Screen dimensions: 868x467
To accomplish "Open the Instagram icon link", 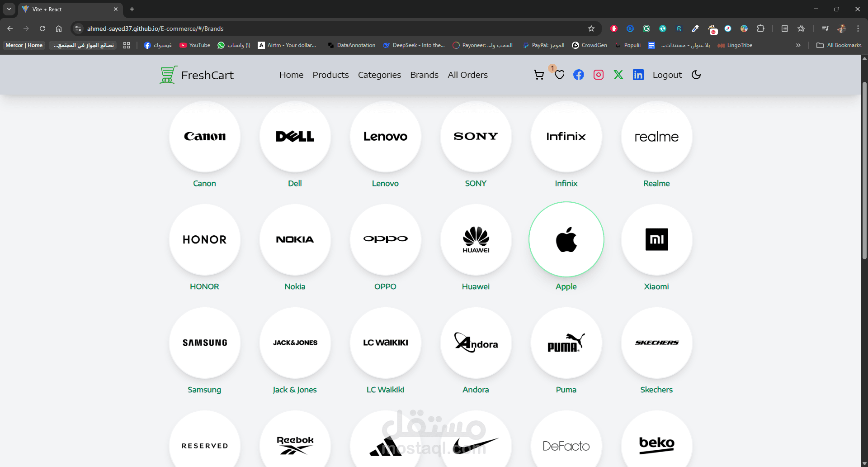I will click(x=599, y=75).
